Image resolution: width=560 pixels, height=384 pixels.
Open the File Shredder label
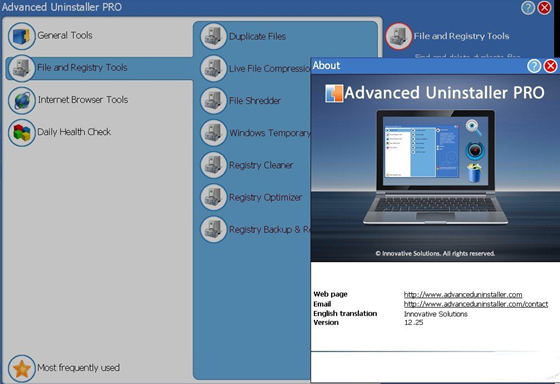pos(255,101)
